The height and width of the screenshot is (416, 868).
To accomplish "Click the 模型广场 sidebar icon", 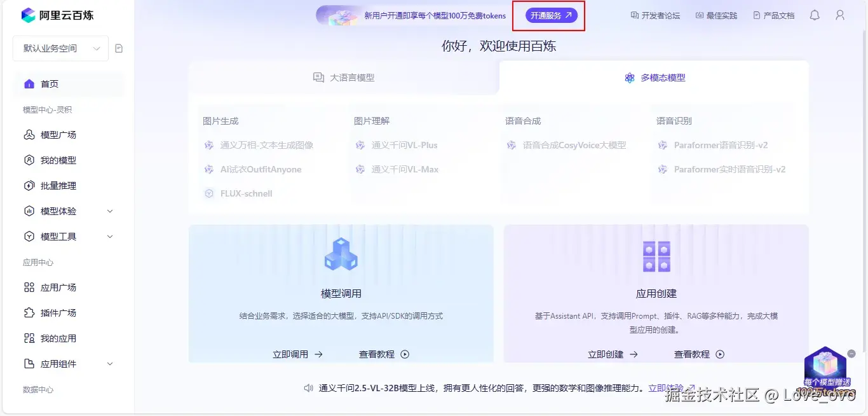I will click(x=29, y=135).
